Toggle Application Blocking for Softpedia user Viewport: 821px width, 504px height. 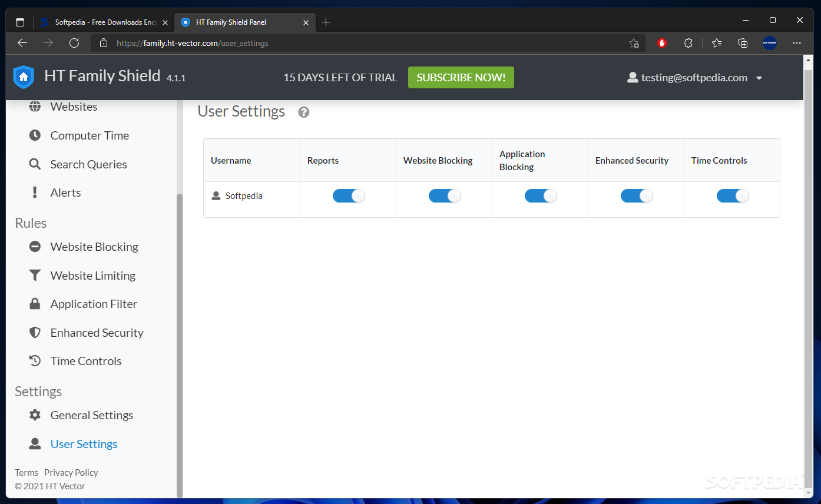(541, 196)
